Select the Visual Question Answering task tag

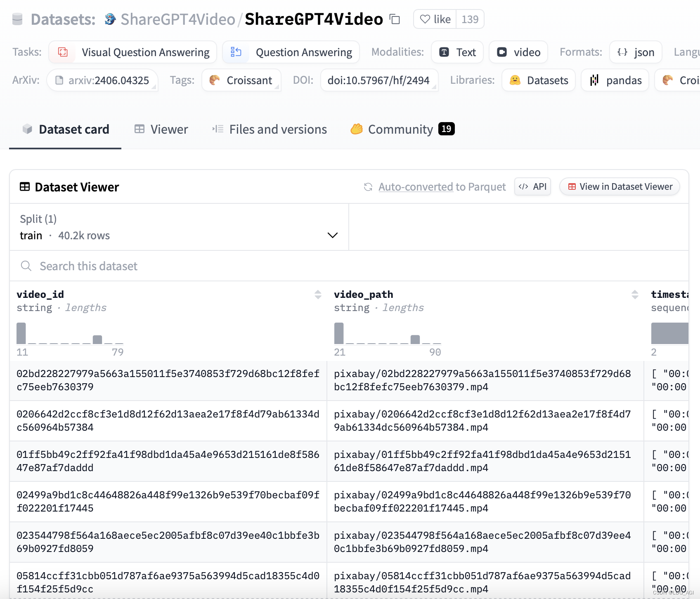[x=133, y=52]
